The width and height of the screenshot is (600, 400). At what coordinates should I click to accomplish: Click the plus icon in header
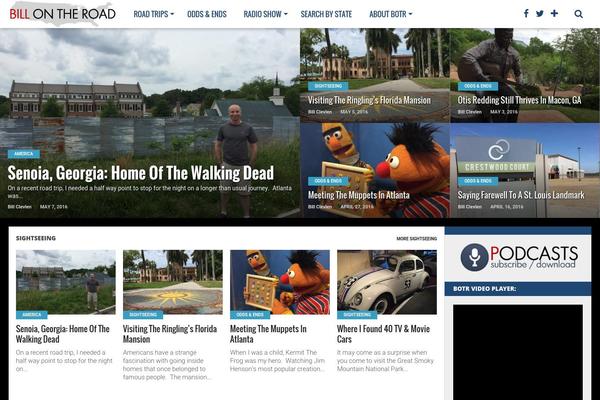(554, 13)
